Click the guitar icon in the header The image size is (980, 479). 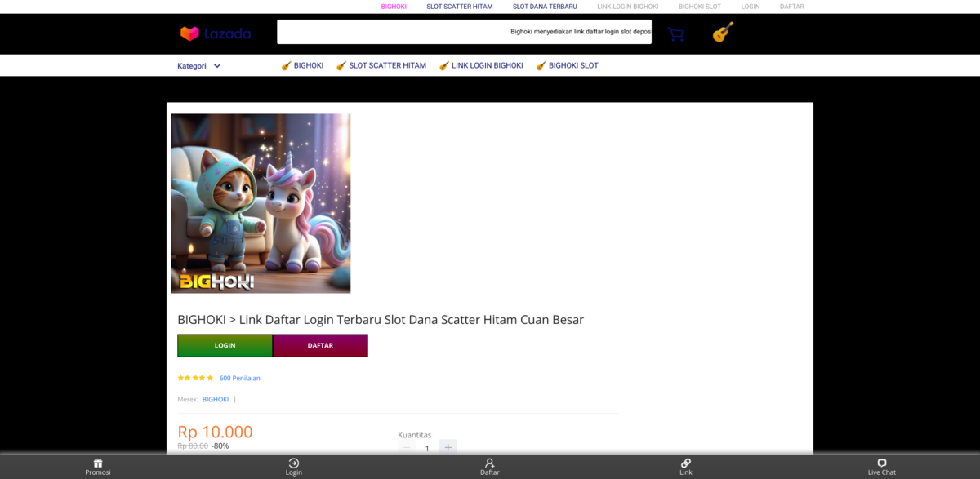tap(722, 33)
